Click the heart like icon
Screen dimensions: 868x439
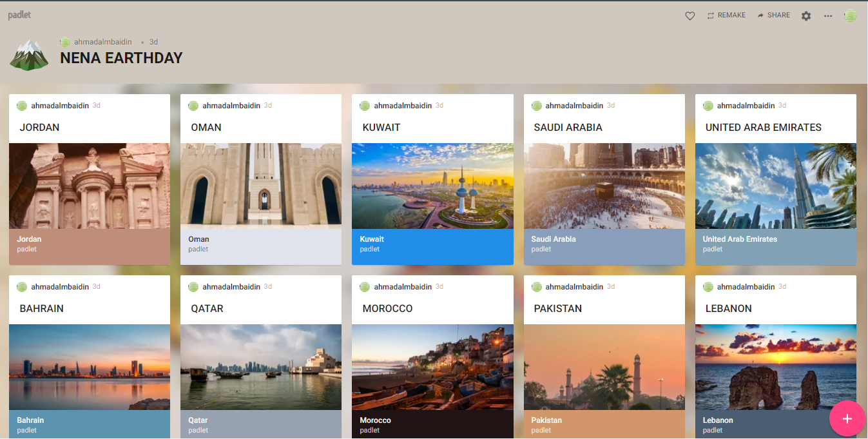[690, 16]
